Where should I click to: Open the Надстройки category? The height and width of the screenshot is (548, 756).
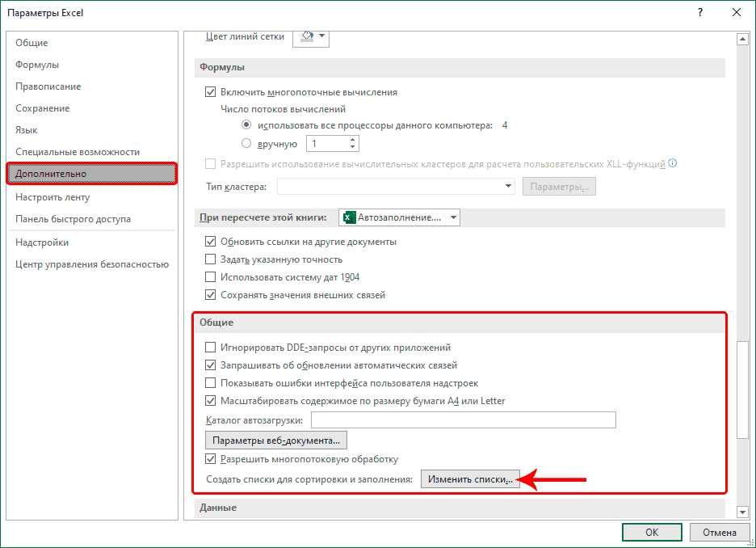pos(91,242)
